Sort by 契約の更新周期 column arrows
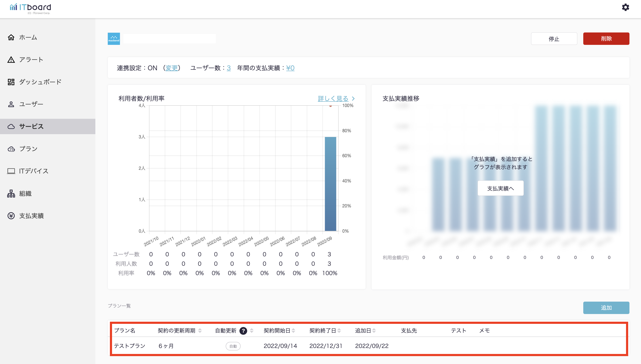Viewport: 641px width, 364px height. (x=200, y=331)
